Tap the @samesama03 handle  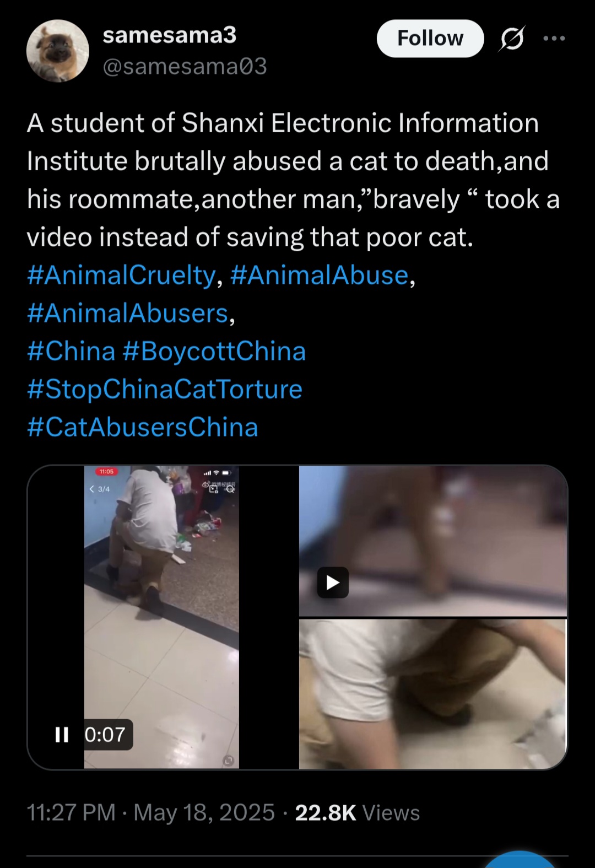coord(185,67)
